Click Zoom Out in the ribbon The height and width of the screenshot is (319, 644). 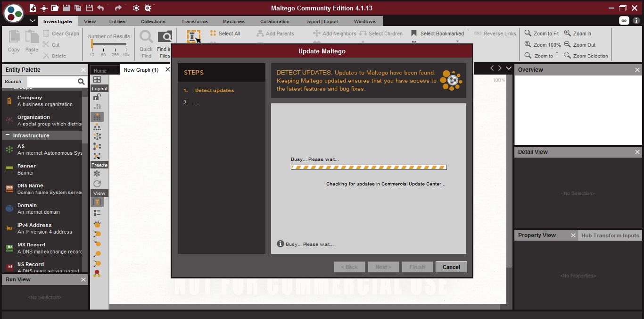(580, 45)
